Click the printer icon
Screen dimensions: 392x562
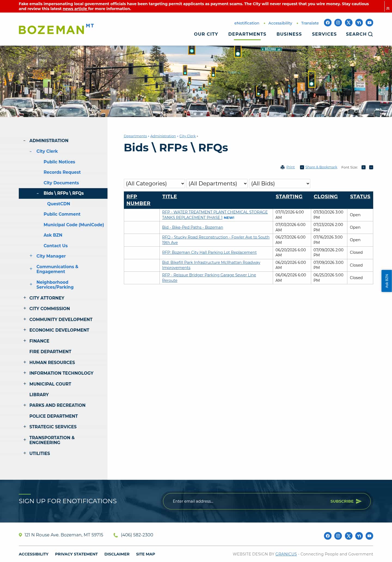[283, 167]
